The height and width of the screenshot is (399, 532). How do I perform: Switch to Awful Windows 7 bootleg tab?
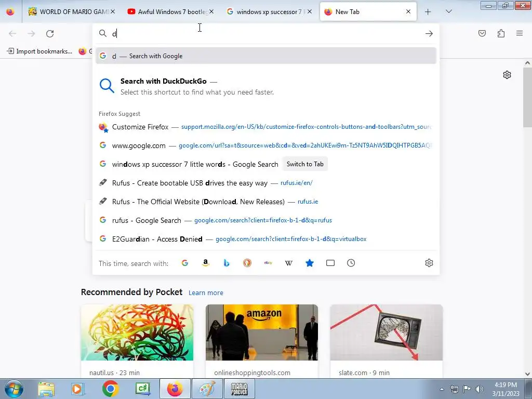click(170, 12)
